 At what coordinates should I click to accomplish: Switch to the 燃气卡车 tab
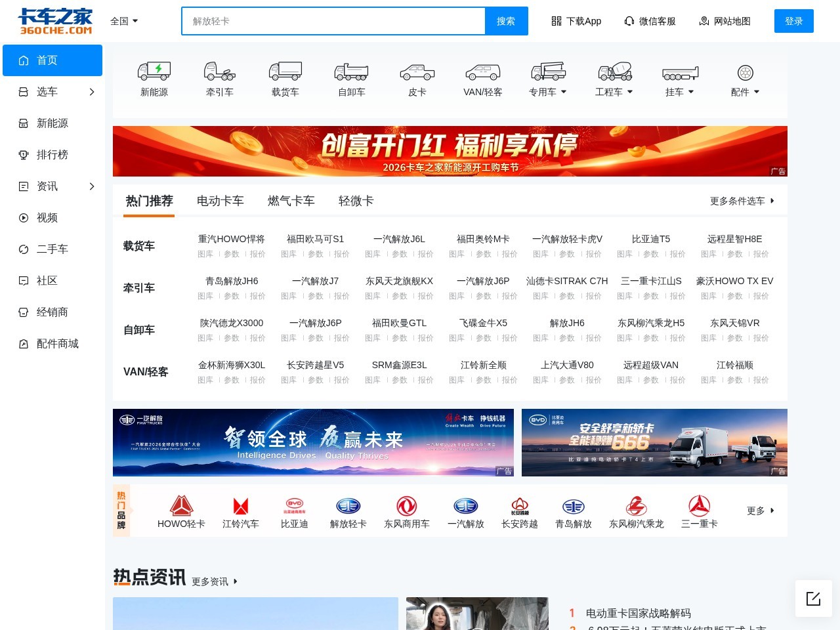(291, 201)
